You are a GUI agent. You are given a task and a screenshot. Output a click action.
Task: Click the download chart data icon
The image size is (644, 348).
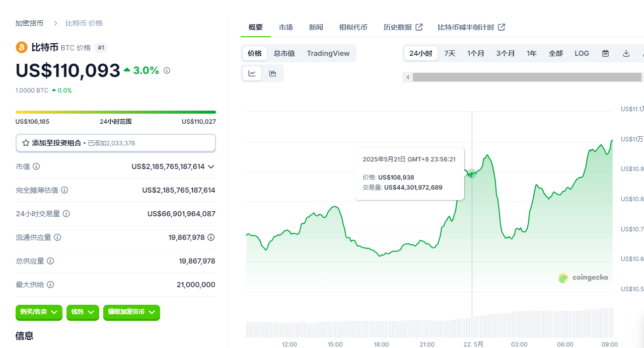point(626,53)
